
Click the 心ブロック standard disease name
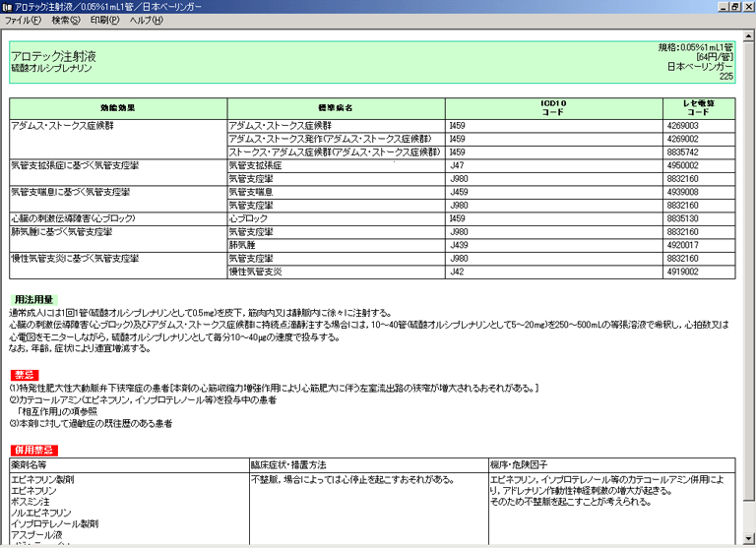248,218
